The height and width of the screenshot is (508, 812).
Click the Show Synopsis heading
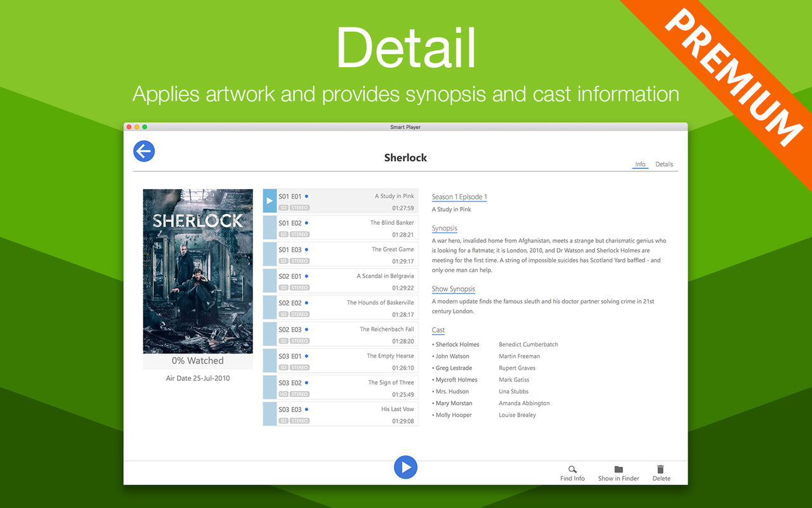[454, 289]
